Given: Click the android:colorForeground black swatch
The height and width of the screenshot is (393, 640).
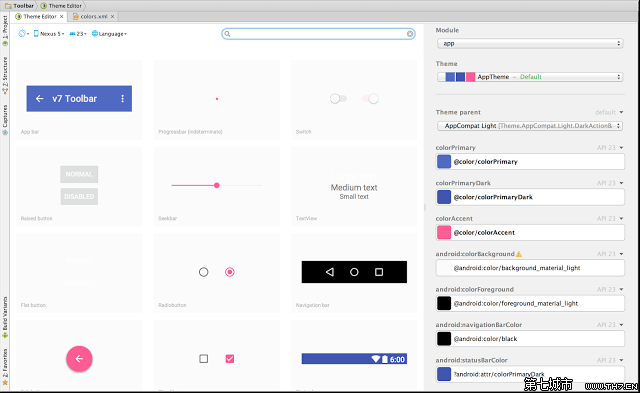Looking at the screenshot, I should click(444, 303).
